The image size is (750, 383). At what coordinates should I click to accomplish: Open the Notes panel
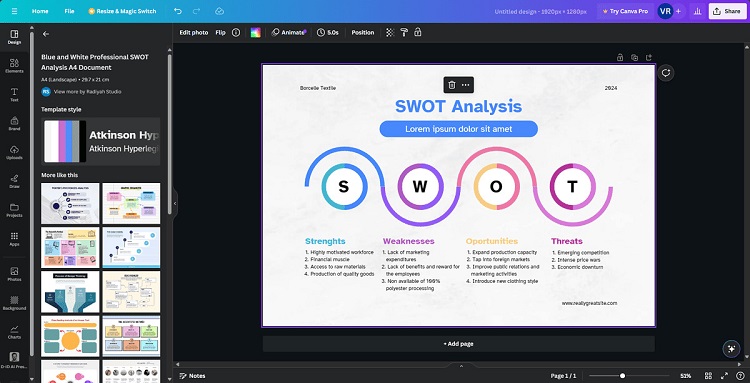point(192,376)
